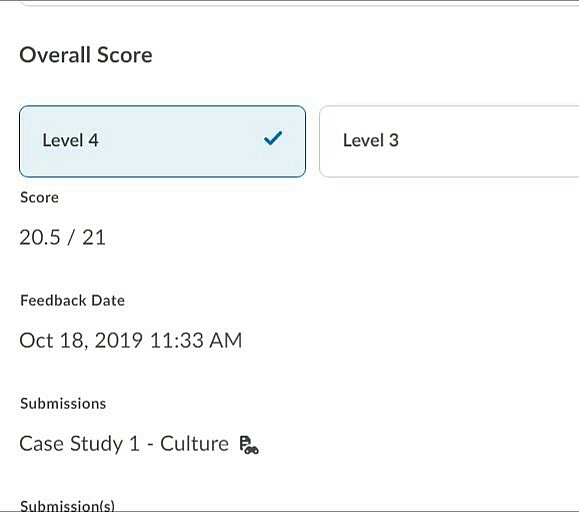Click the Submission(s) label at the bottom
The height and width of the screenshot is (512, 579).
click(67, 505)
